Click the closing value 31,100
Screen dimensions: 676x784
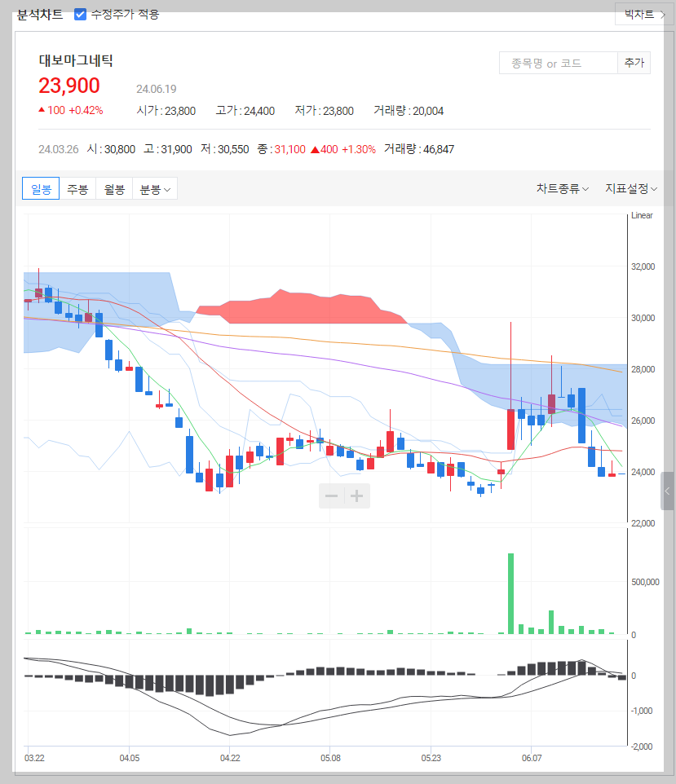289,149
